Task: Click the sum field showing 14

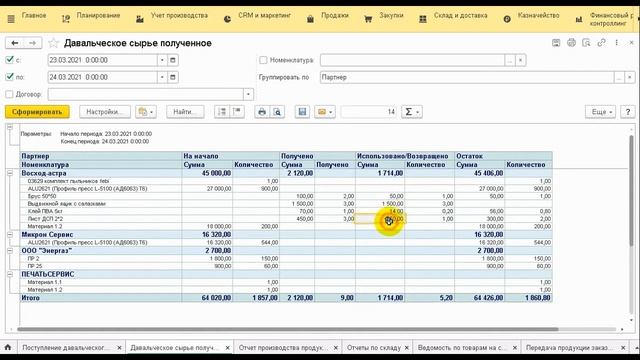Action: coord(369,112)
